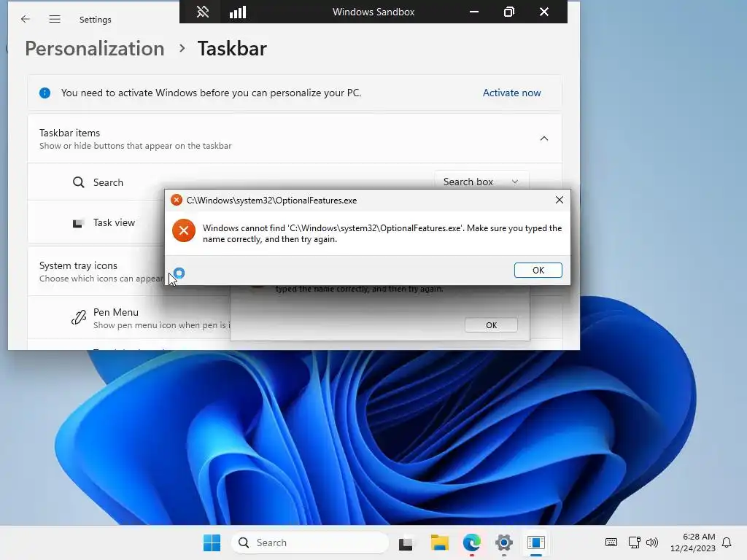The image size is (747, 560).
Task: Click the touch keyboard tray icon
Action: click(611, 542)
